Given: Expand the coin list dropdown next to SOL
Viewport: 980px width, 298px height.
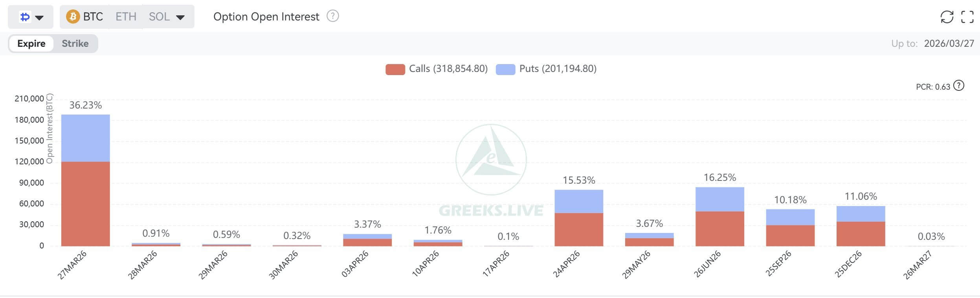Looking at the screenshot, I should 180,17.
